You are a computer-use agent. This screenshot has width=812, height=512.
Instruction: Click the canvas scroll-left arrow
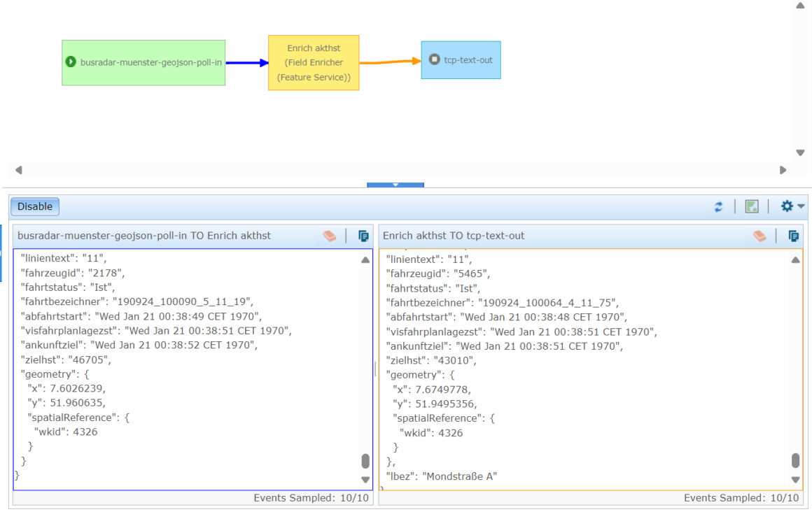click(x=19, y=170)
